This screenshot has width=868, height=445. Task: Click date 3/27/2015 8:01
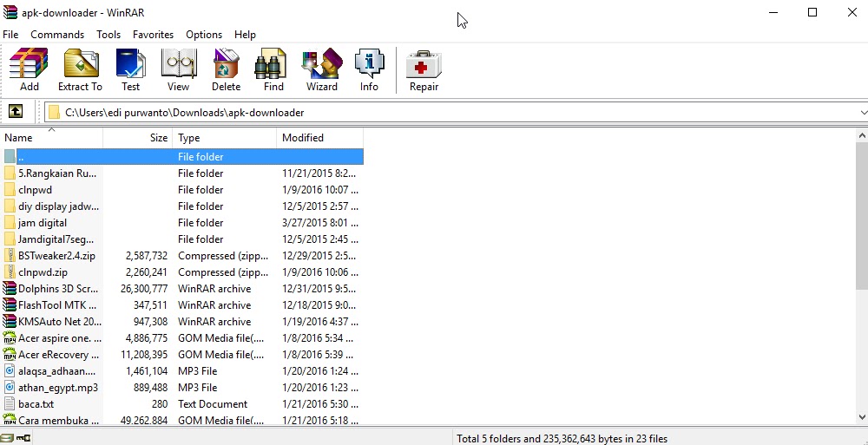click(320, 222)
